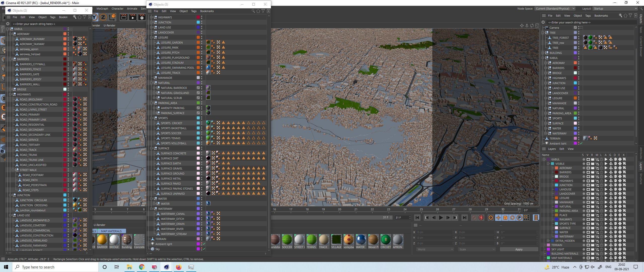Screen dimensions: 644x272
Task: Toggle lock for JUNCTION layer
Action: coord(601,185)
